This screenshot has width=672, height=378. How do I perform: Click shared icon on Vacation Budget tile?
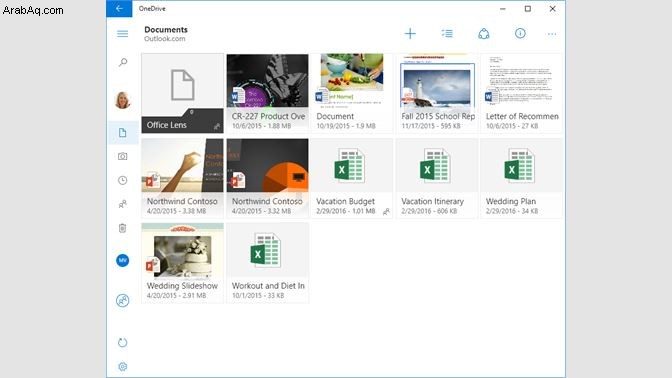[386, 212]
